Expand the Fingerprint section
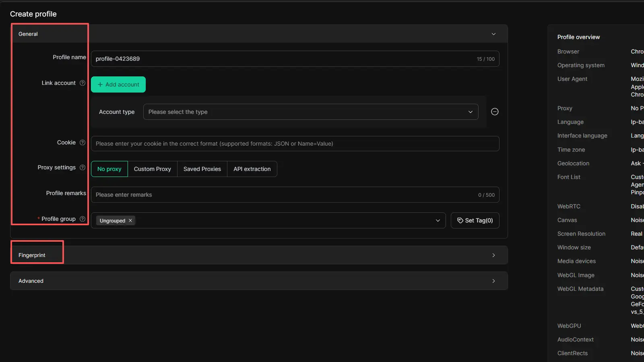 coord(493,255)
